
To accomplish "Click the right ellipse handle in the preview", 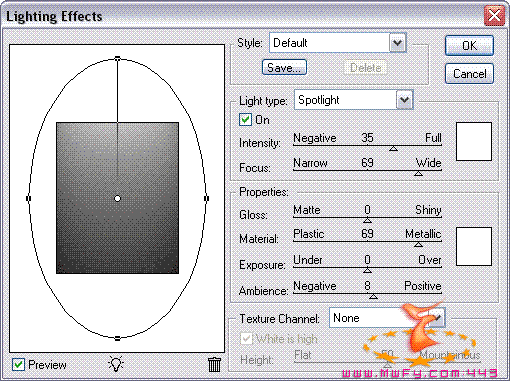I will (x=206, y=198).
